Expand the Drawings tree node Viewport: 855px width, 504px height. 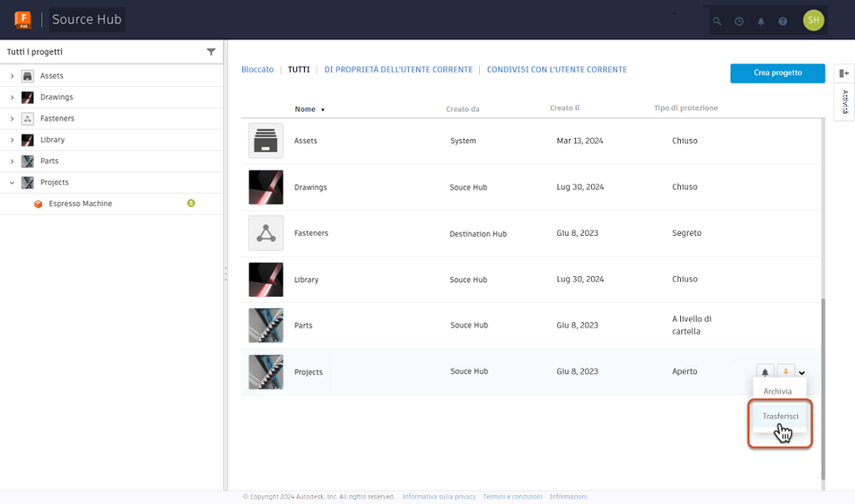click(x=12, y=97)
